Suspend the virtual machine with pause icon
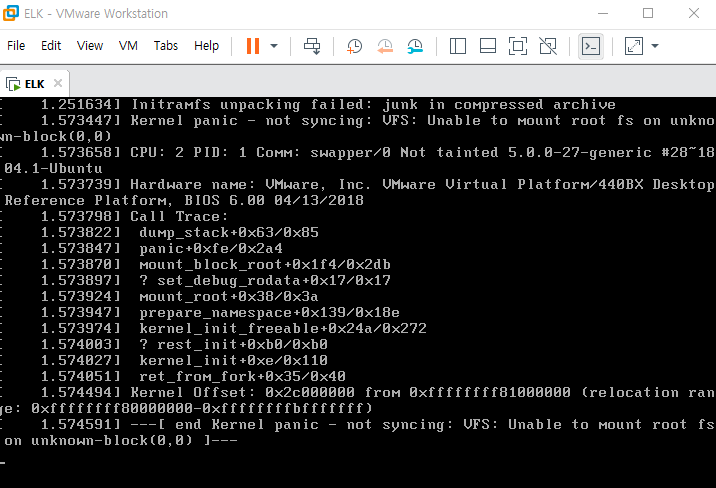 [253, 46]
